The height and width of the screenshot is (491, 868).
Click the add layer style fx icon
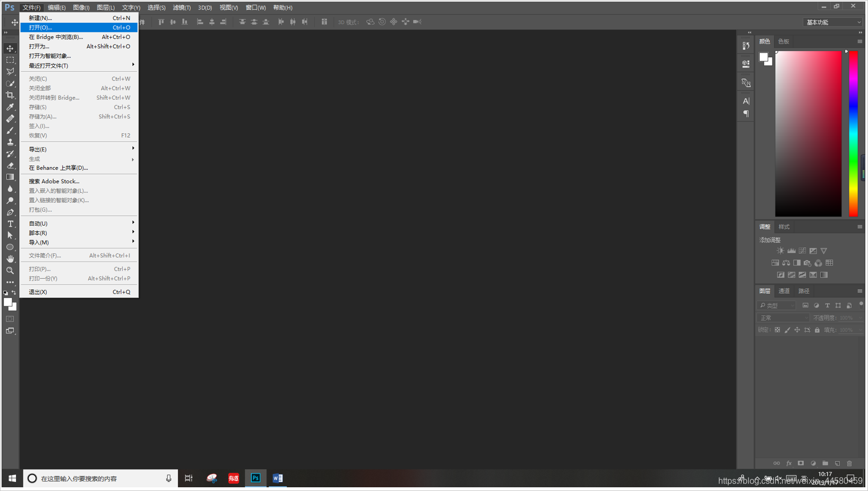[789, 463]
